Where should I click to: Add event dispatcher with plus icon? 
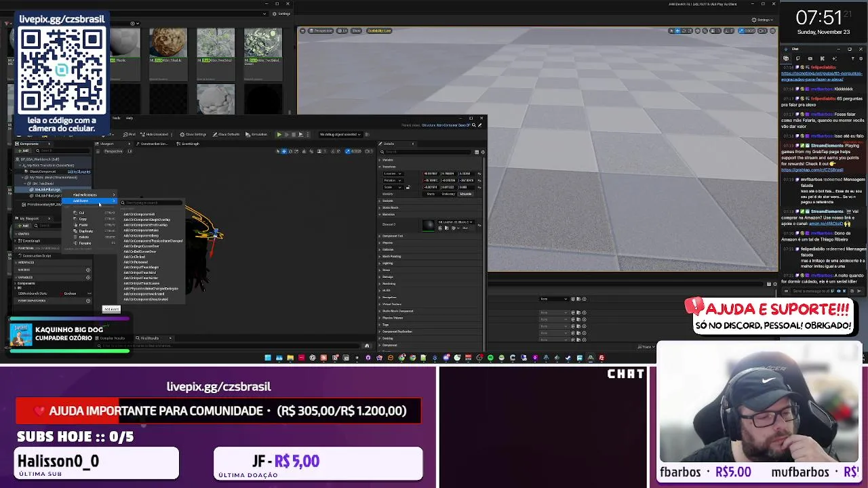pyautogui.click(x=88, y=301)
